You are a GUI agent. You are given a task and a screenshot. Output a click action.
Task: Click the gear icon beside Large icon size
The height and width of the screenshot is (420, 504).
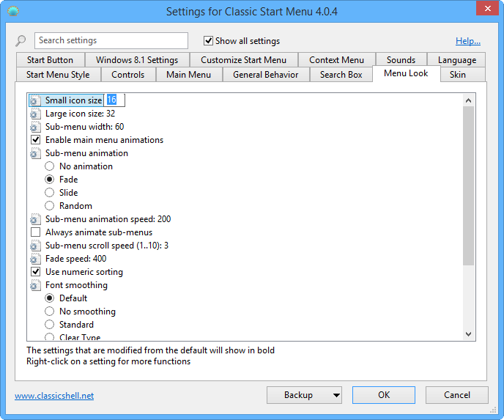tap(35, 114)
